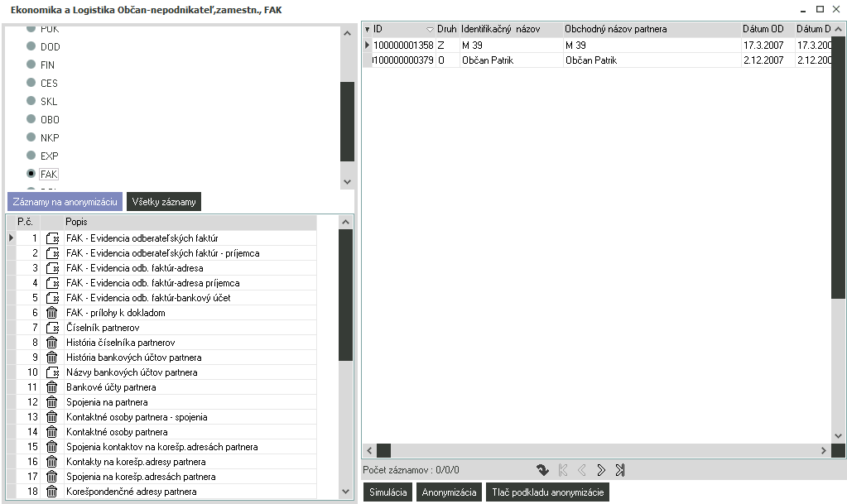Click the Anonymizácia button

(449, 492)
